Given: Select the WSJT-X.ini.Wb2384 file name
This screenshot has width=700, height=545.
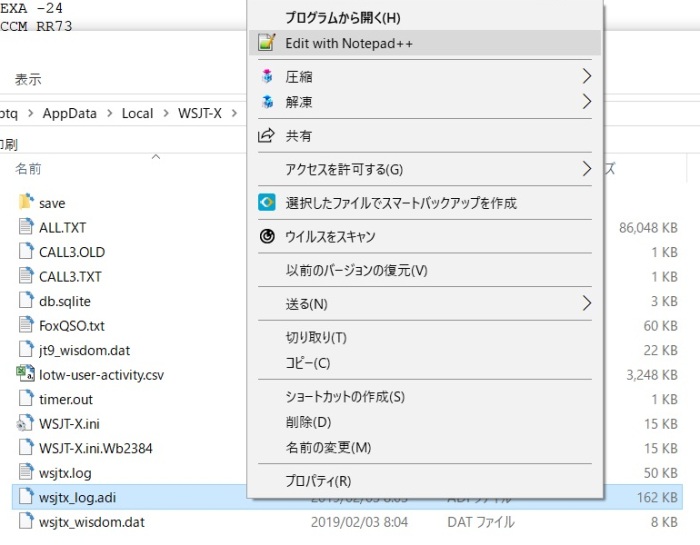Looking at the screenshot, I should [96, 448].
